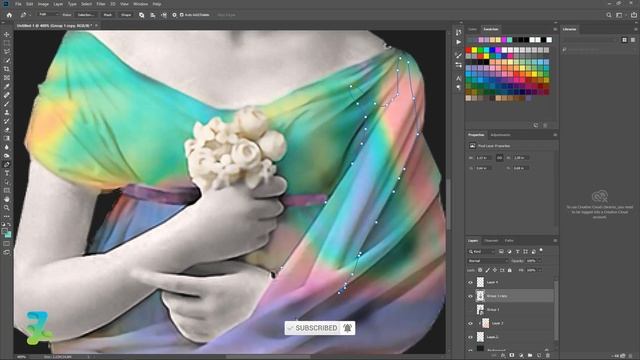The image size is (640, 360).
Task: Hide Layer 3 with eye icon
Action: [x=470, y=323]
